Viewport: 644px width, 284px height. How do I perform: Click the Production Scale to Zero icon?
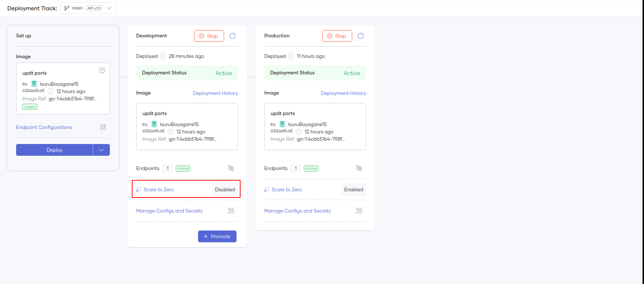pos(267,189)
